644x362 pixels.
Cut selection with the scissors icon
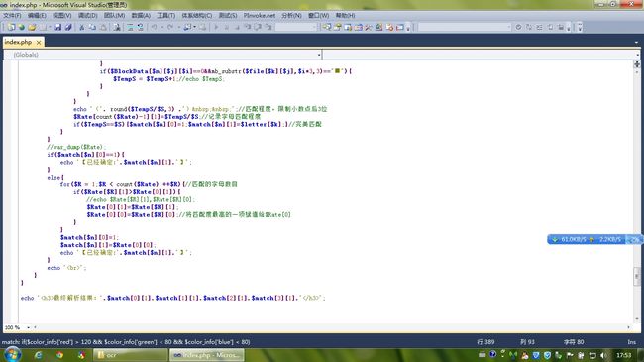click(81, 27)
